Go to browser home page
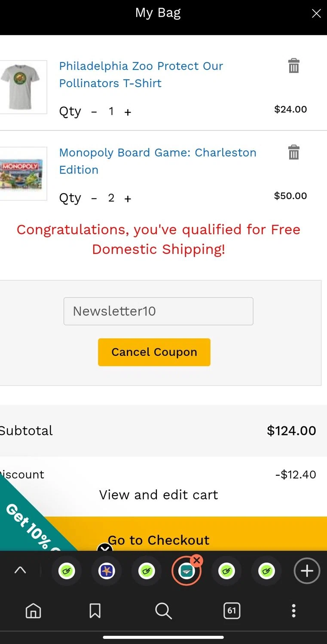 click(33, 611)
